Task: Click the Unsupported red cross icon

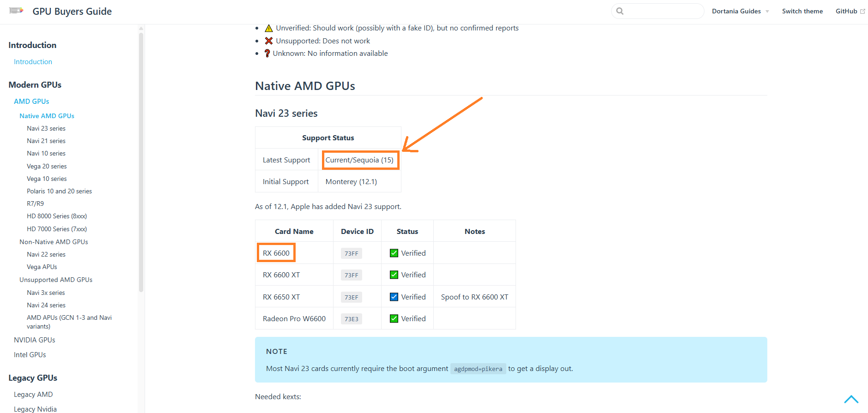Action: pos(269,41)
